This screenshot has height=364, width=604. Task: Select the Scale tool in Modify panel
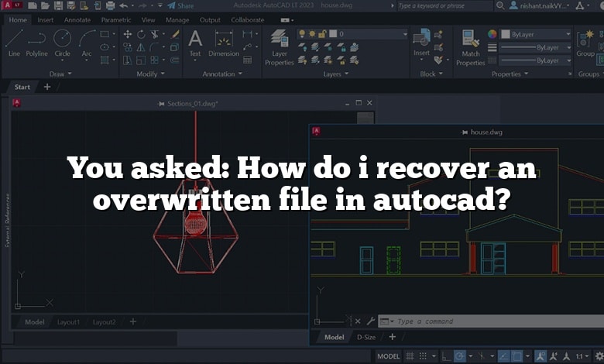pyautogui.click(x=141, y=60)
